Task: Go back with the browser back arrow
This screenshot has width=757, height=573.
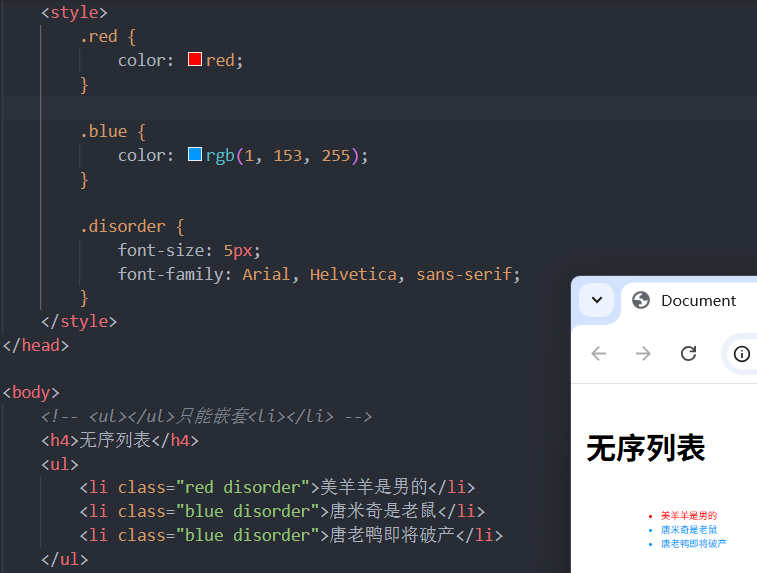Action: coord(599,354)
